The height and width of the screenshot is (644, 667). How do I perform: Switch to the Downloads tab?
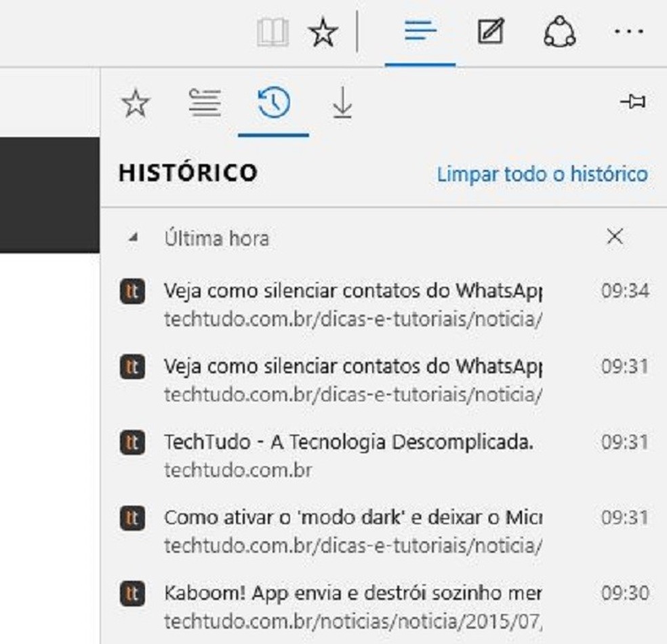341,103
